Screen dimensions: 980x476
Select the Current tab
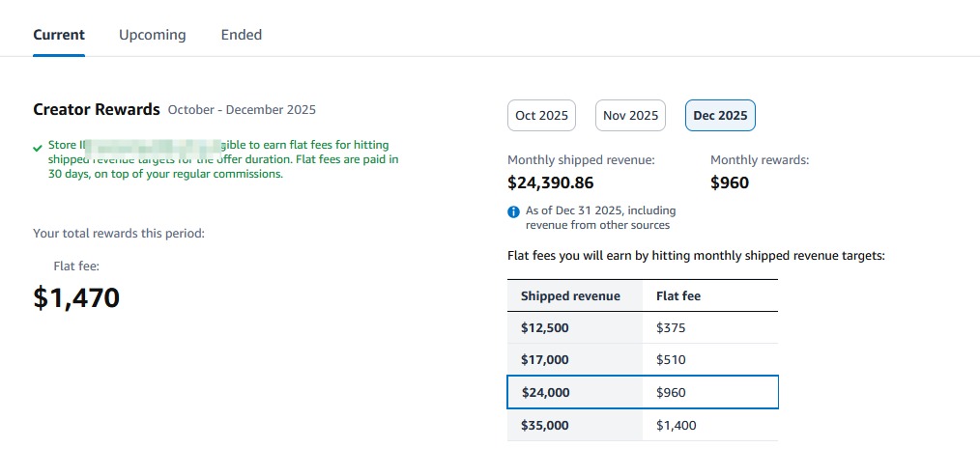coord(59,35)
